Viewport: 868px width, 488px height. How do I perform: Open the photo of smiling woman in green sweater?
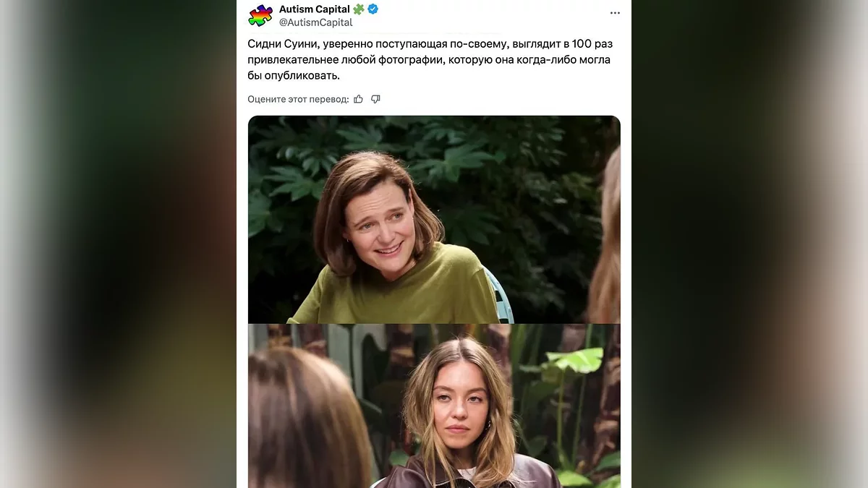pos(434,219)
